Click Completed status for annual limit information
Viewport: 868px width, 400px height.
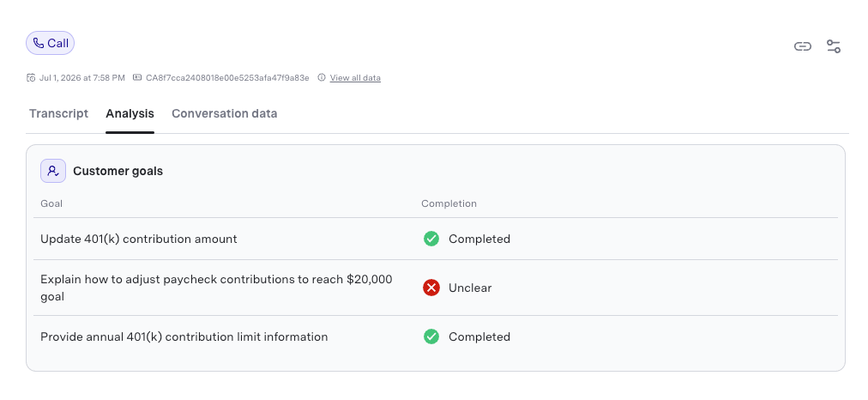[479, 336]
